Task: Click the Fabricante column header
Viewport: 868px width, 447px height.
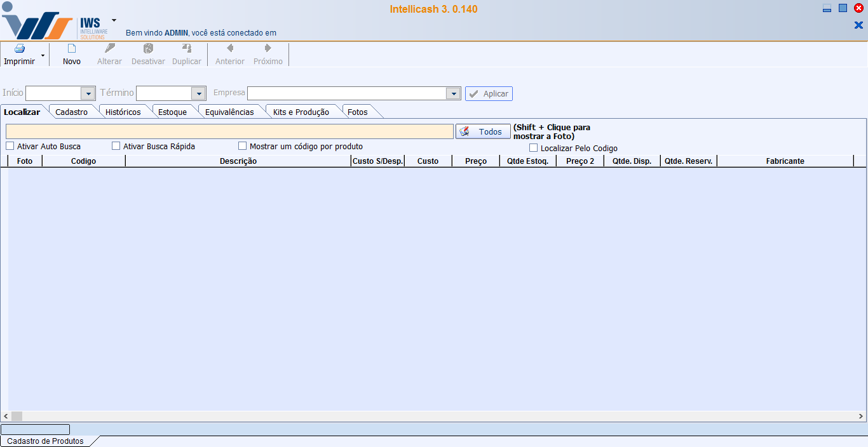Action: 785,161
